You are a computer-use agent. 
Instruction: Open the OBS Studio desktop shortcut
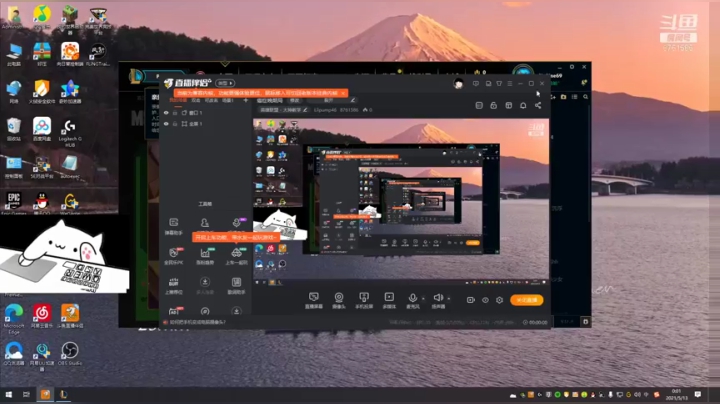pos(70,354)
